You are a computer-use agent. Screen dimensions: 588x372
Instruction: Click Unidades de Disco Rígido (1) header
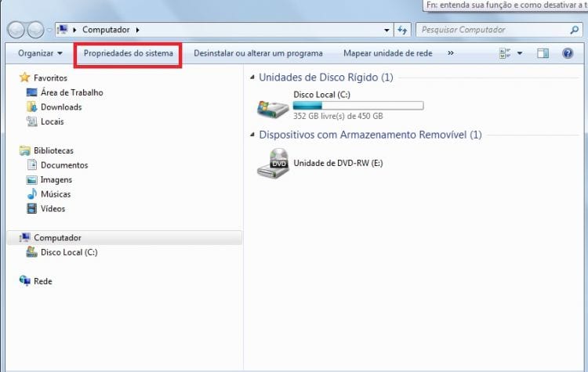(326, 78)
